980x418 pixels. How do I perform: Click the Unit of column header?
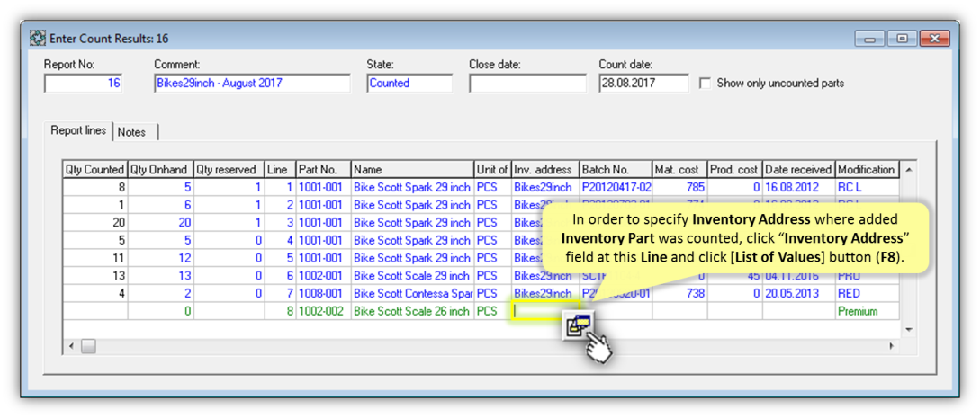click(x=492, y=170)
